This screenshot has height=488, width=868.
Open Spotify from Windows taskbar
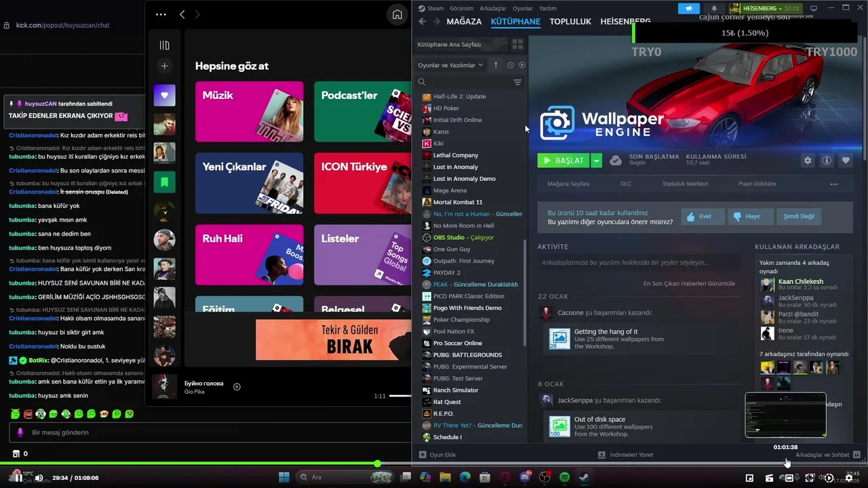(x=565, y=478)
